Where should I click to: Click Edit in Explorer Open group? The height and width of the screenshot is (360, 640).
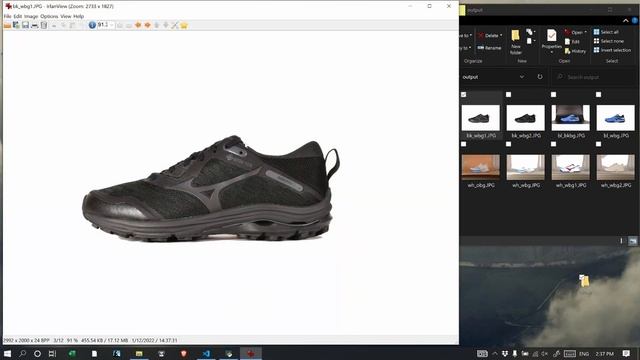coord(572,42)
